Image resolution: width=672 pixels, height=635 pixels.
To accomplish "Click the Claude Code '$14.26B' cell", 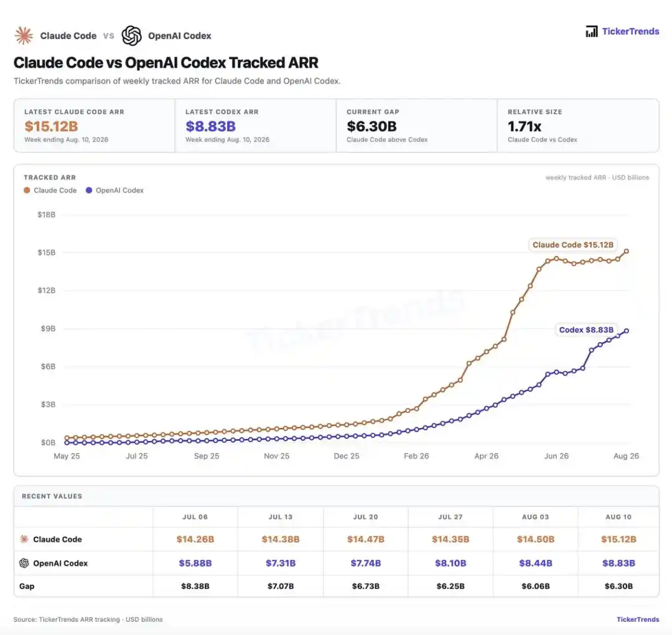I will (195, 539).
